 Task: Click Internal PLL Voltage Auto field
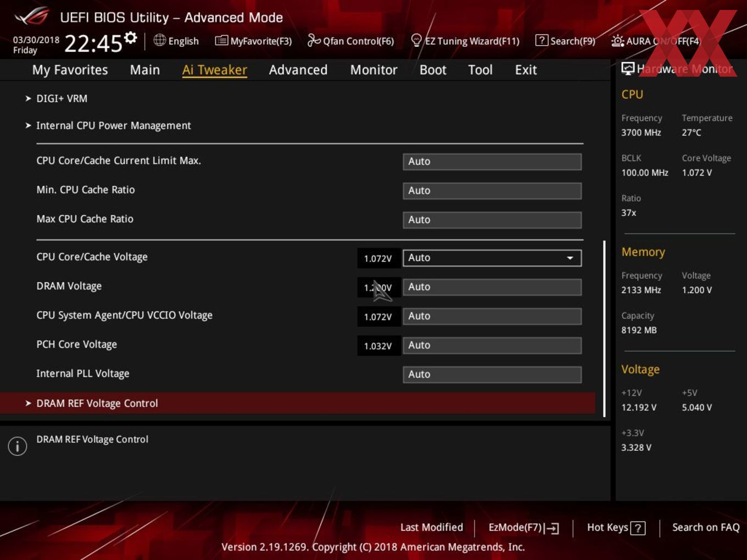[x=492, y=374]
